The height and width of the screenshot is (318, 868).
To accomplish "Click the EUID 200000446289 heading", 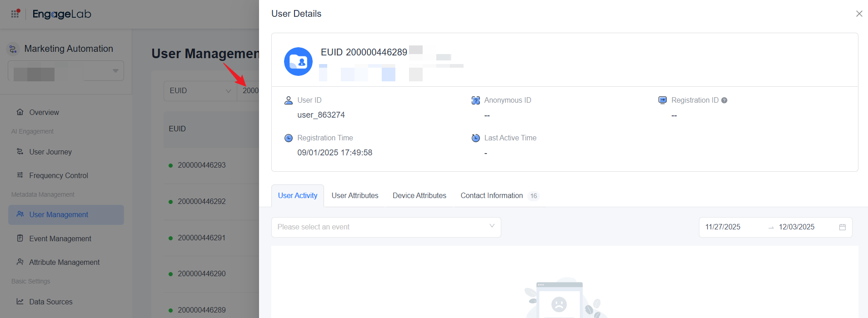I will click(x=364, y=52).
